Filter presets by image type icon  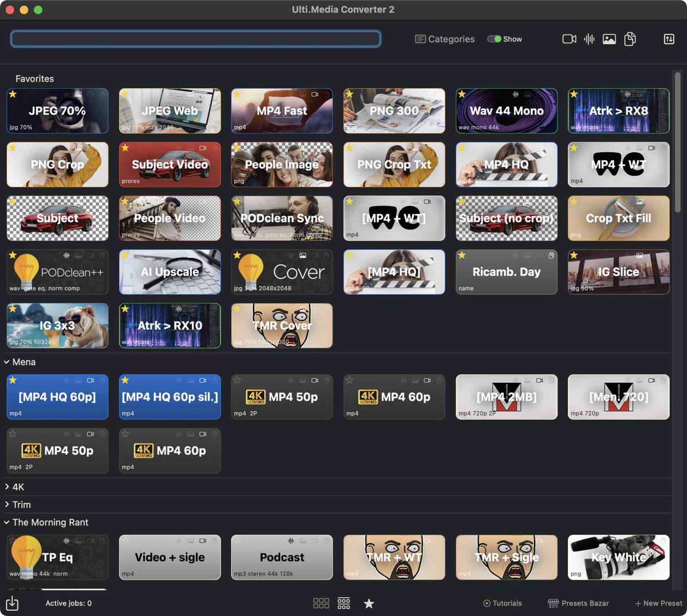click(609, 39)
